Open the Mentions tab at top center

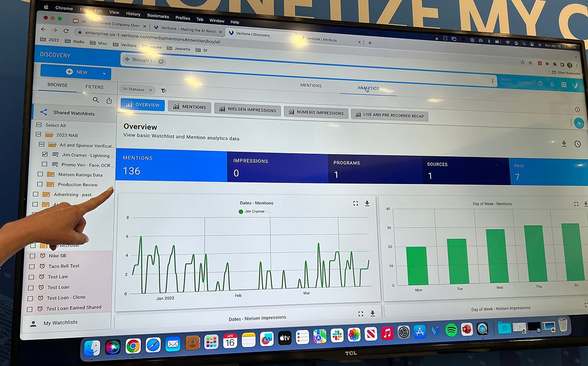311,85
